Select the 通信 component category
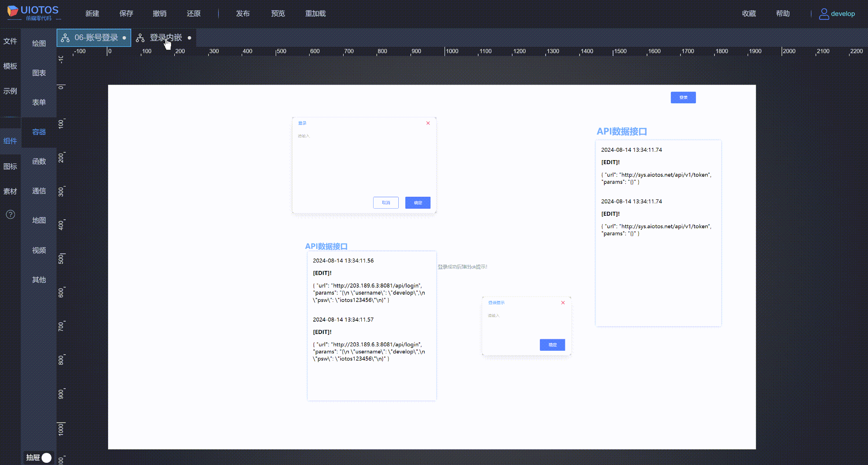 tap(39, 191)
